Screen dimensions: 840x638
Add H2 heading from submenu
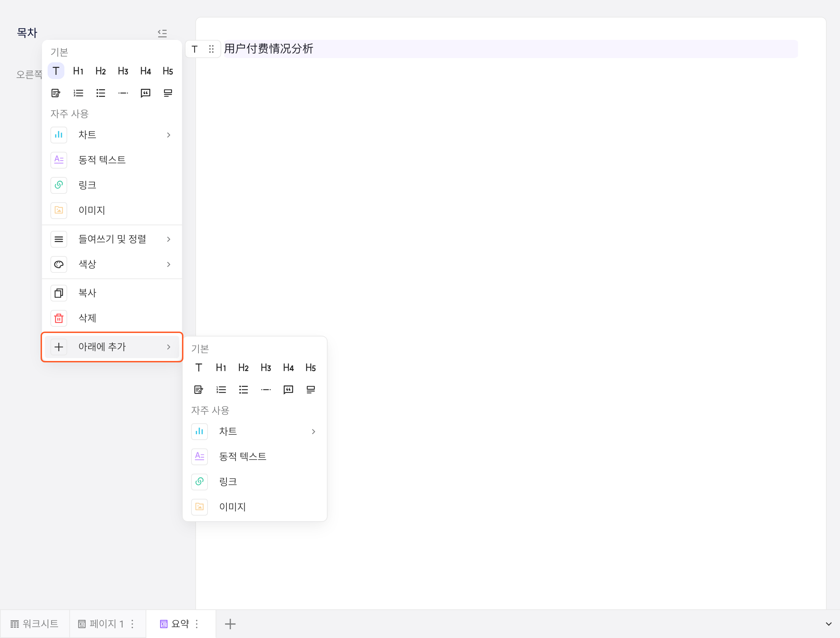(244, 368)
